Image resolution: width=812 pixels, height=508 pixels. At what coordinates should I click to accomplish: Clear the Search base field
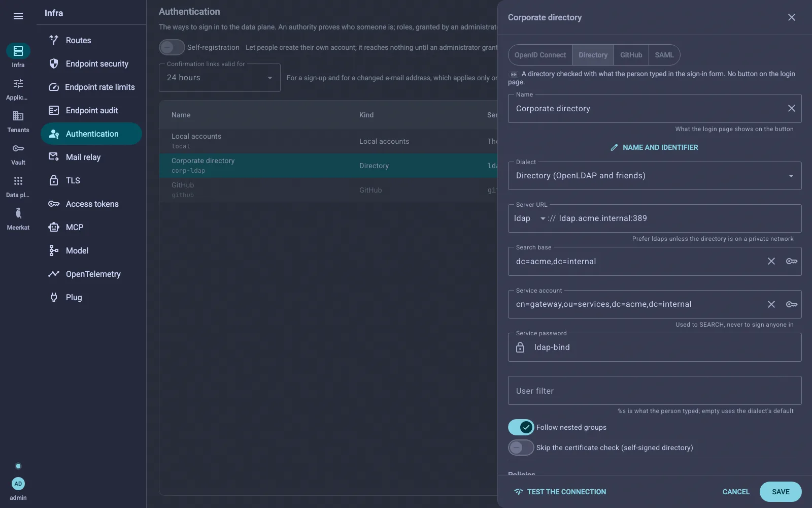click(771, 261)
